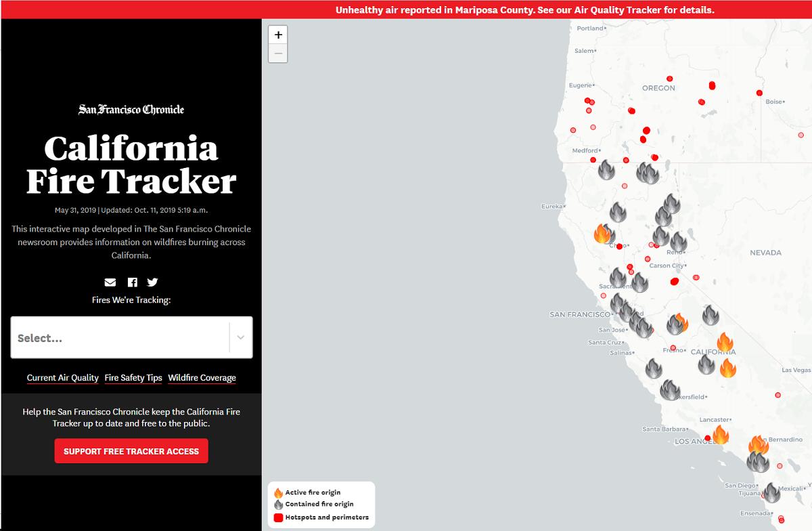Expand the fire list with the chevron arrow
812x531 pixels.
pos(240,337)
